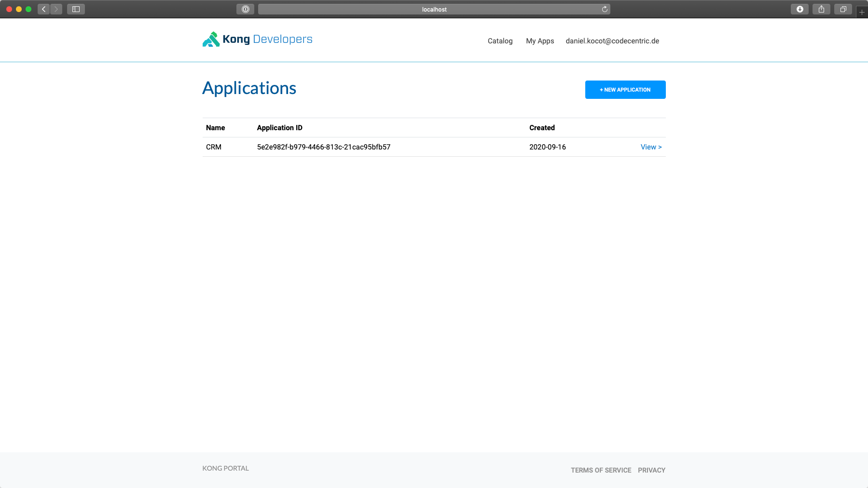Click the localhost address bar
This screenshot has height=488, width=868.
(434, 9)
